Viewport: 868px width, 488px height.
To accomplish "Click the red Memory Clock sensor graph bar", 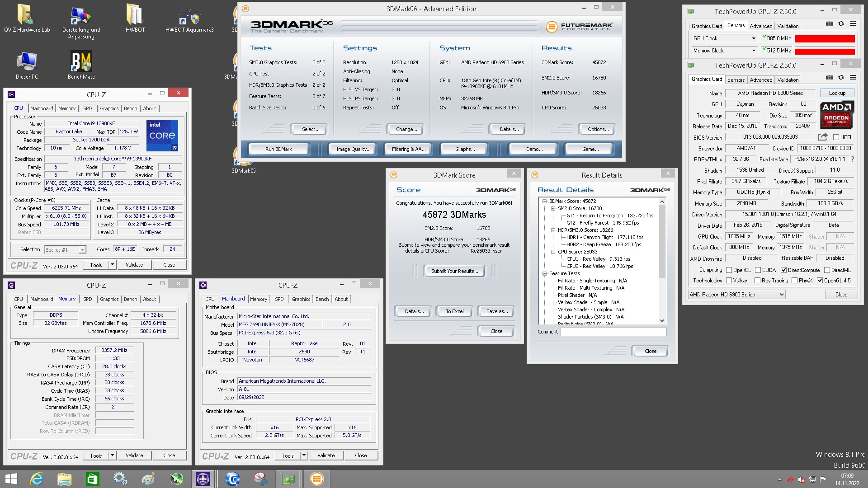I will pos(825,51).
